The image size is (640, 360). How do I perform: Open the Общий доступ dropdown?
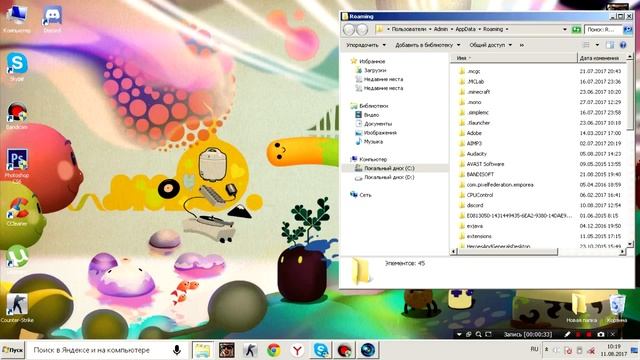(491, 45)
